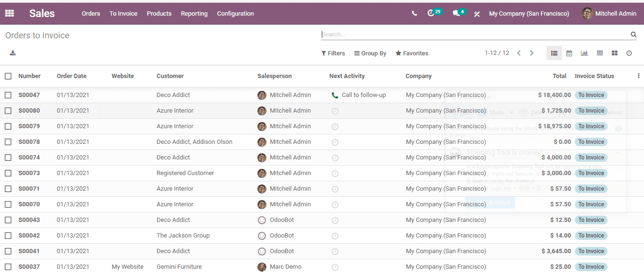Open the Group By dropdown
This screenshot has height=273, width=644.
click(370, 53)
